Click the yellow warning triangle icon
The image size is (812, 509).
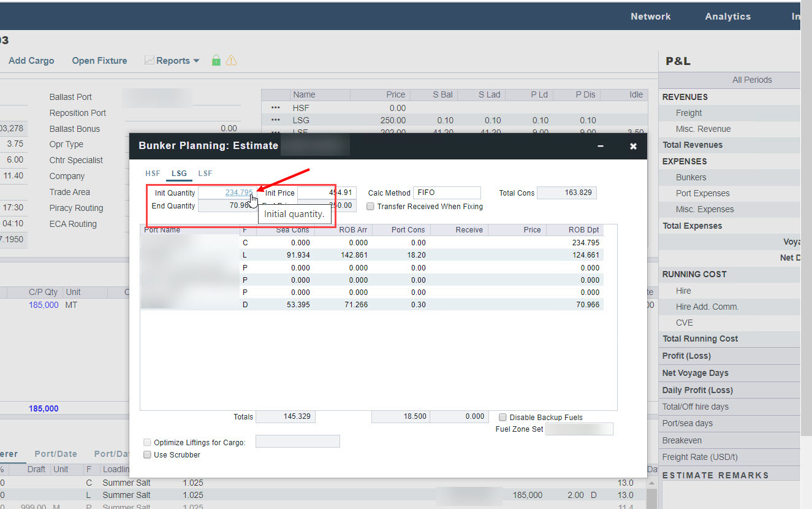pyautogui.click(x=231, y=60)
